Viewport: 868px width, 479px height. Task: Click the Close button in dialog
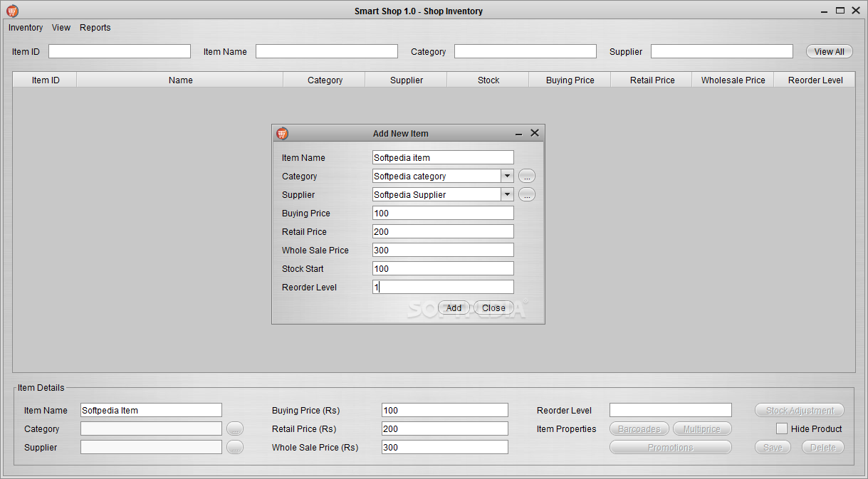click(493, 308)
